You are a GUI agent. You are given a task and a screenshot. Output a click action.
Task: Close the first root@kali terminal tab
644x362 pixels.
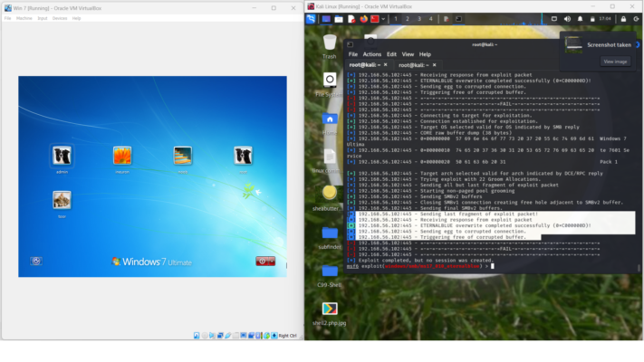(x=385, y=65)
